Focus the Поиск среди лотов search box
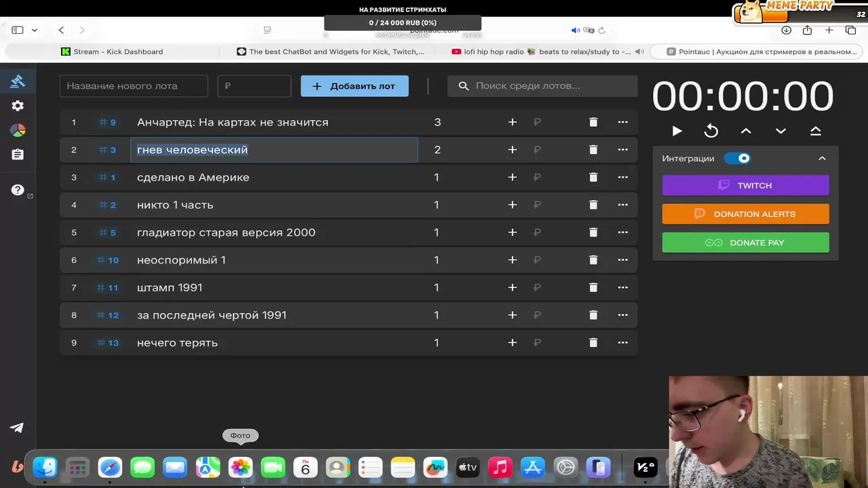The width and height of the screenshot is (868, 488). (x=542, y=86)
